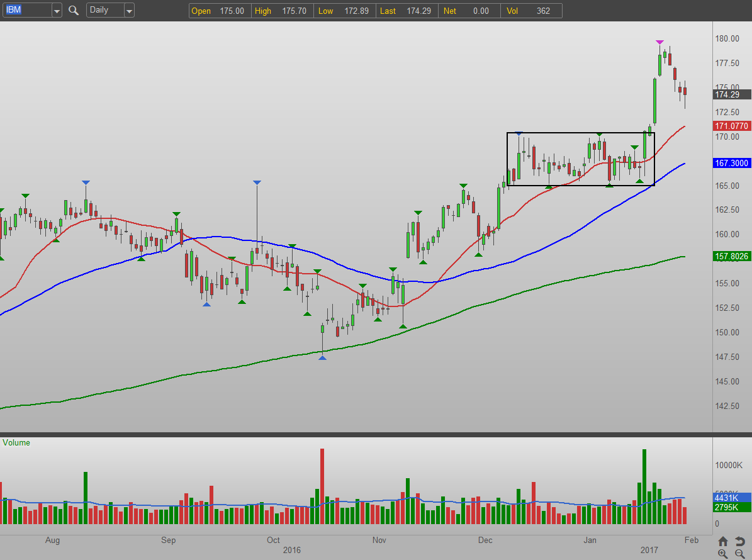The image size is (752, 560).
Task: Click the undo arrow icon
Action: 739,541
